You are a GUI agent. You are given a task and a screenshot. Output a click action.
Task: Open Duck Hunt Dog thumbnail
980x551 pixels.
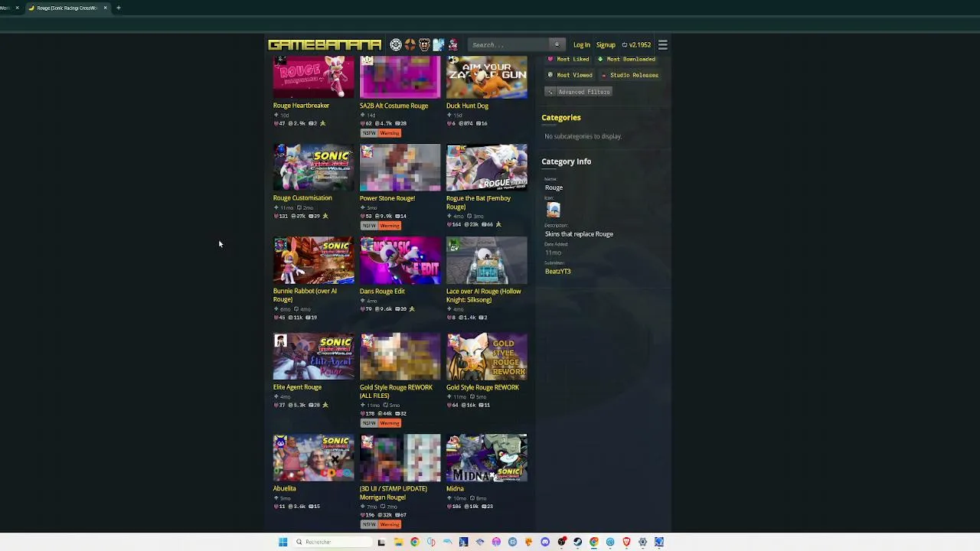click(487, 77)
